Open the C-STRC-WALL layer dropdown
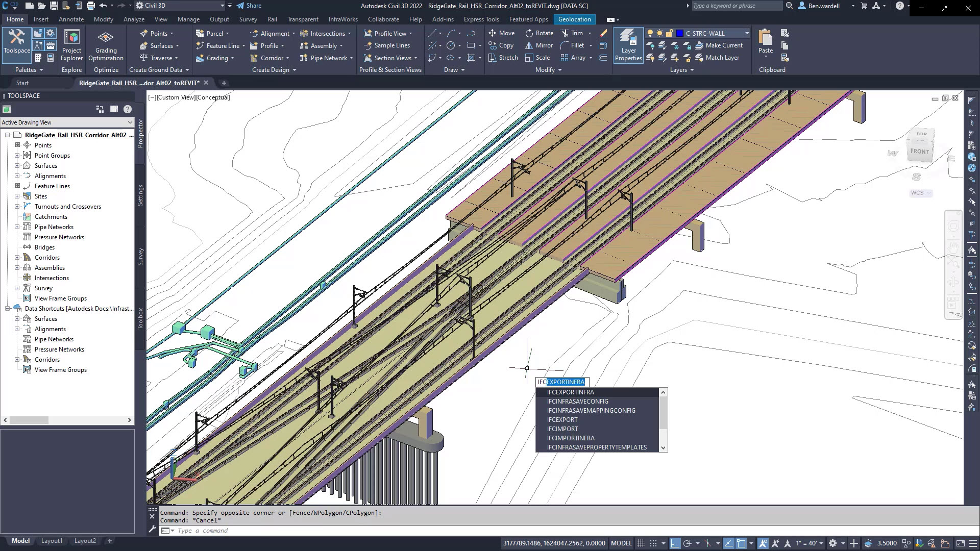The width and height of the screenshot is (980, 551). [x=747, y=33]
